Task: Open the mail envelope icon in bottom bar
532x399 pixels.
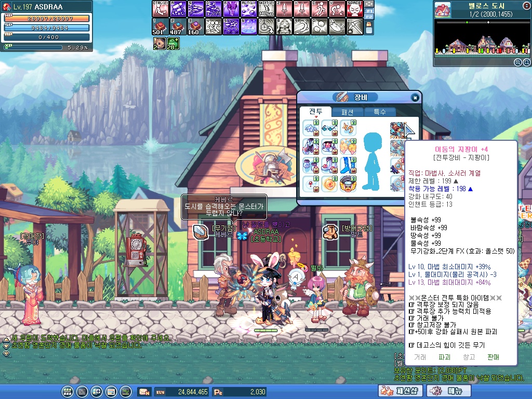Action: (x=144, y=392)
